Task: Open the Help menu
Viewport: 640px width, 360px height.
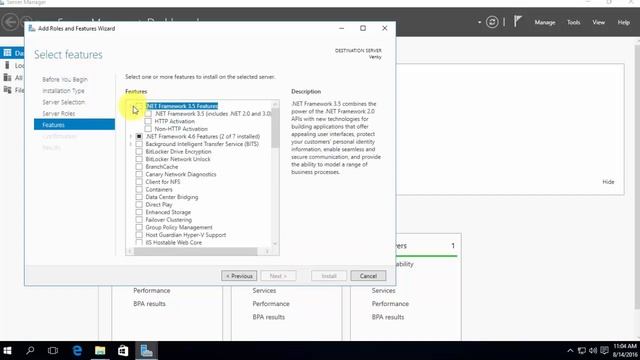Action: (623, 22)
